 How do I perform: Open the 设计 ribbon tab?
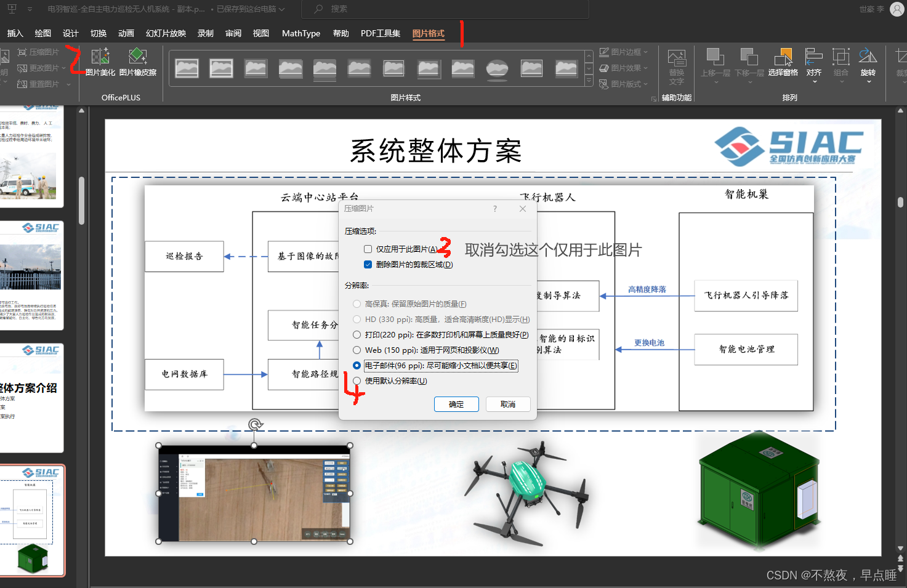[70, 33]
